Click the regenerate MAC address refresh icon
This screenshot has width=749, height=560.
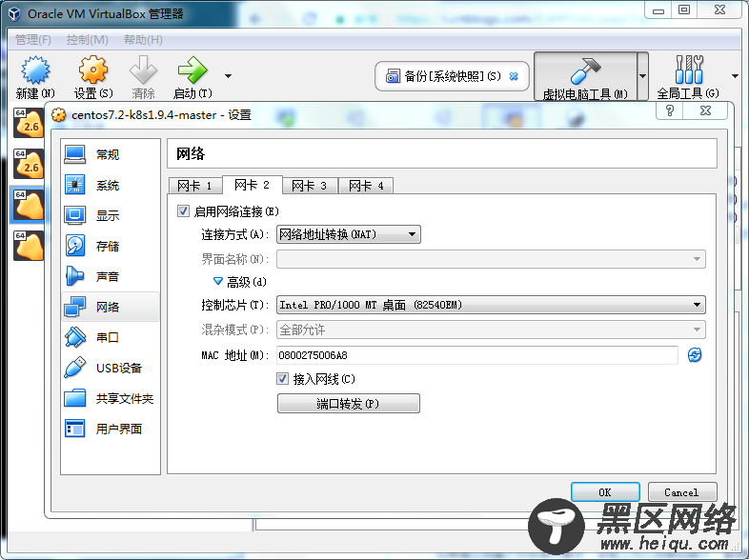[695, 354]
